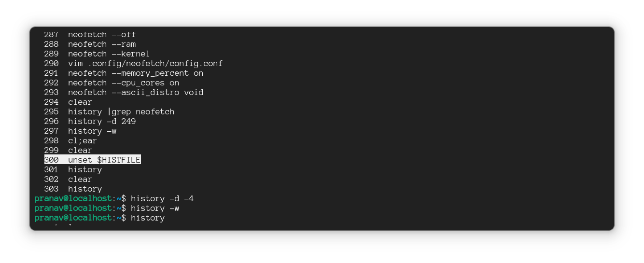This screenshot has width=644, height=263.
Task: Click the neofetch --ascii_distro void entry
Action: (x=135, y=92)
